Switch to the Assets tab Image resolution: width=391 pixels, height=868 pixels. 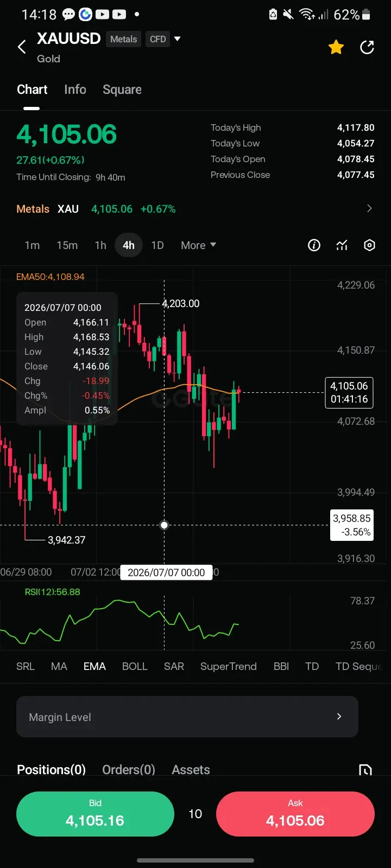coord(191,769)
